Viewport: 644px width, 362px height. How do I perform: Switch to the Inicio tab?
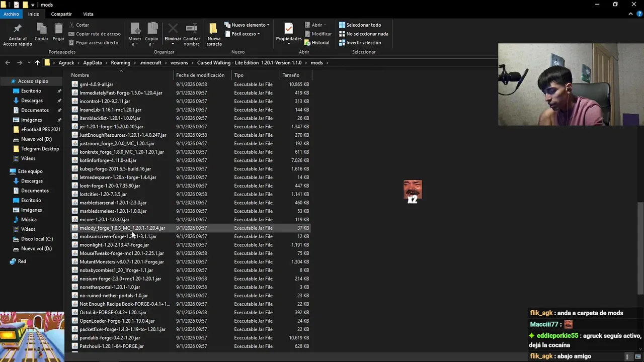point(34,14)
